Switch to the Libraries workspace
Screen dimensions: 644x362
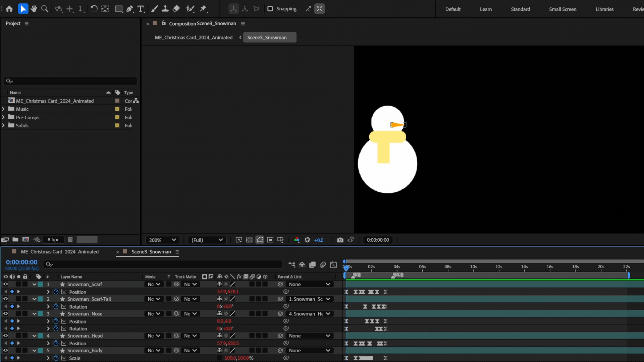click(x=604, y=9)
